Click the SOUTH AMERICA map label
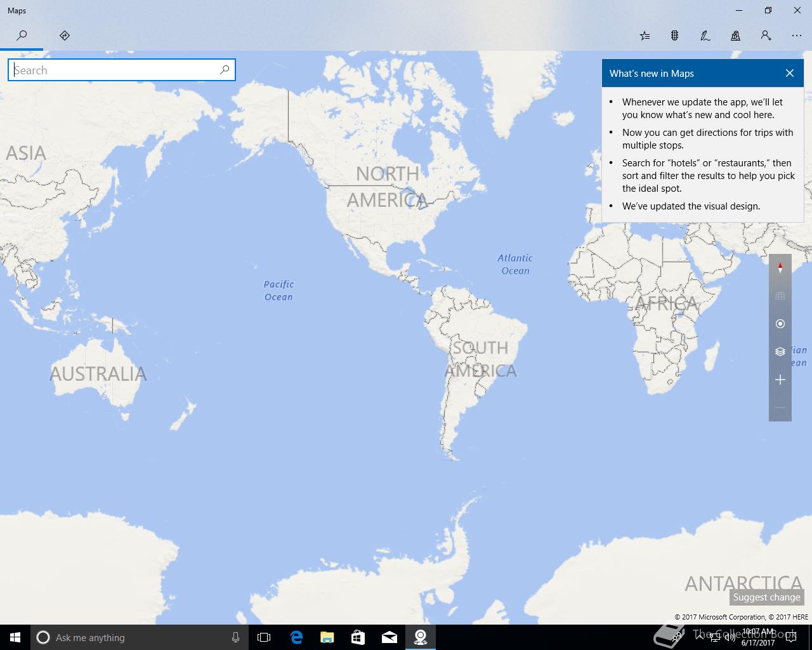812x650 pixels. coord(481,359)
